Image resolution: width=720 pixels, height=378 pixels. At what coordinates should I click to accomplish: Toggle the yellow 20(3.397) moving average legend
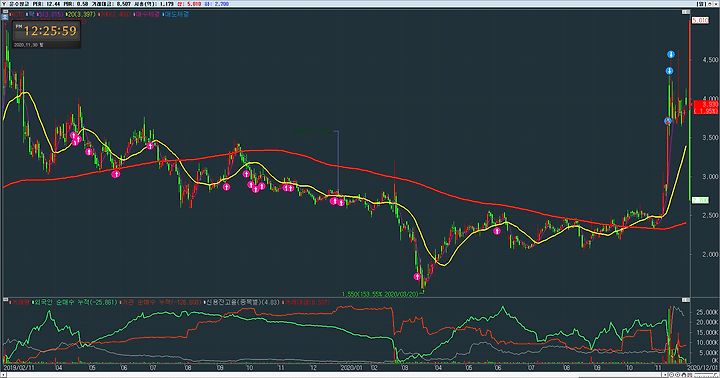[x=81, y=14]
